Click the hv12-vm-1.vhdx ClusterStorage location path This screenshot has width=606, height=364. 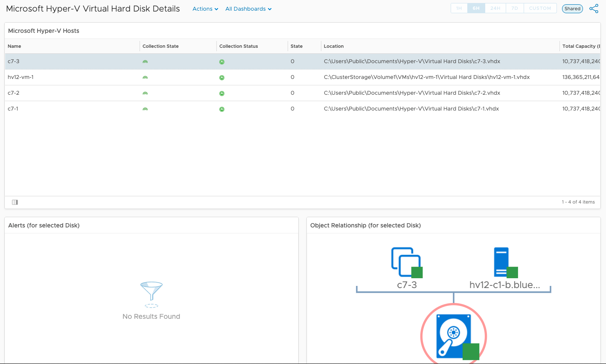[x=427, y=77]
